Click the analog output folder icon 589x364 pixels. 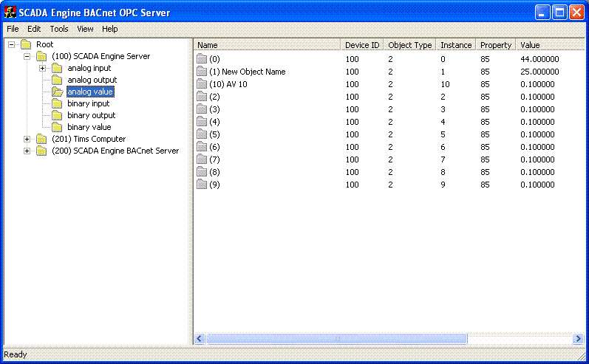point(57,80)
